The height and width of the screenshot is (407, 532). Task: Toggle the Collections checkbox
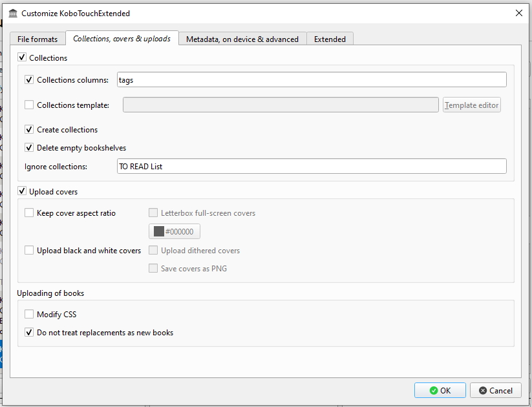pos(22,57)
